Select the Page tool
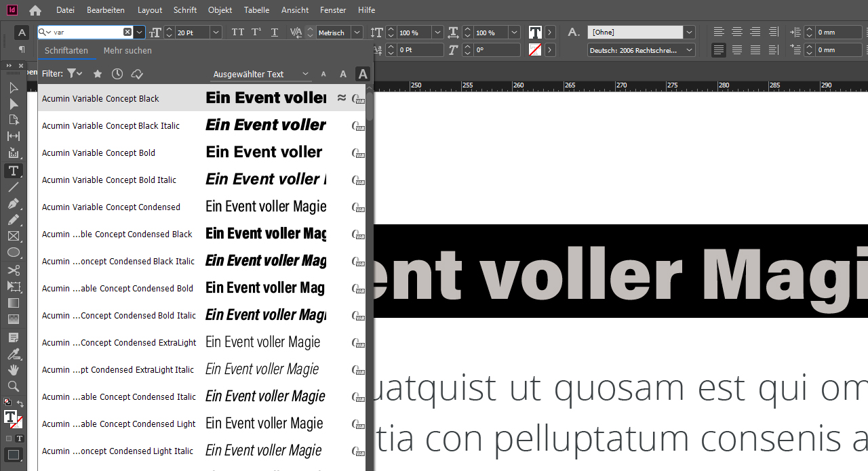The height and width of the screenshot is (471, 868). click(x=13, y=120)
